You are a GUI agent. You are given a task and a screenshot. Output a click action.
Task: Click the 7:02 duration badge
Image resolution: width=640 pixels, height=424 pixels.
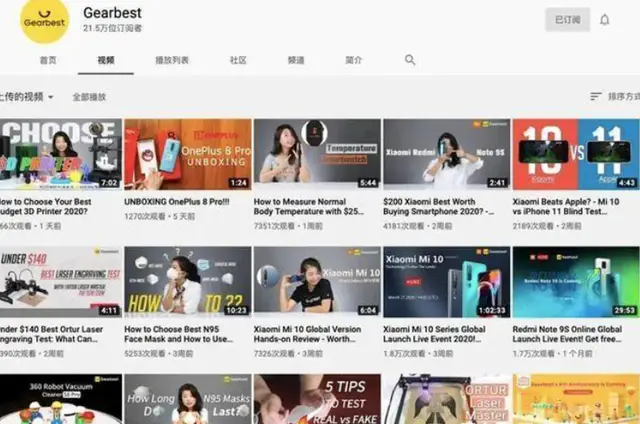109,182
